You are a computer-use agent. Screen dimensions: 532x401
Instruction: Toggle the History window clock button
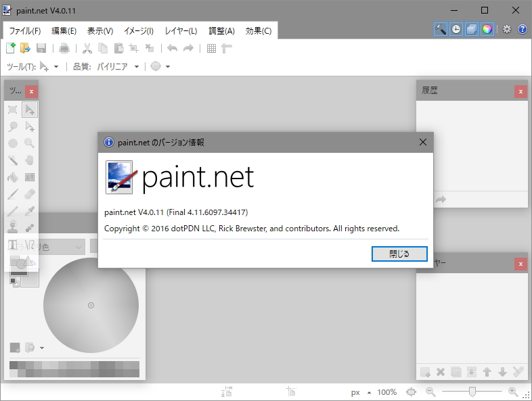(x=456, y=30)
